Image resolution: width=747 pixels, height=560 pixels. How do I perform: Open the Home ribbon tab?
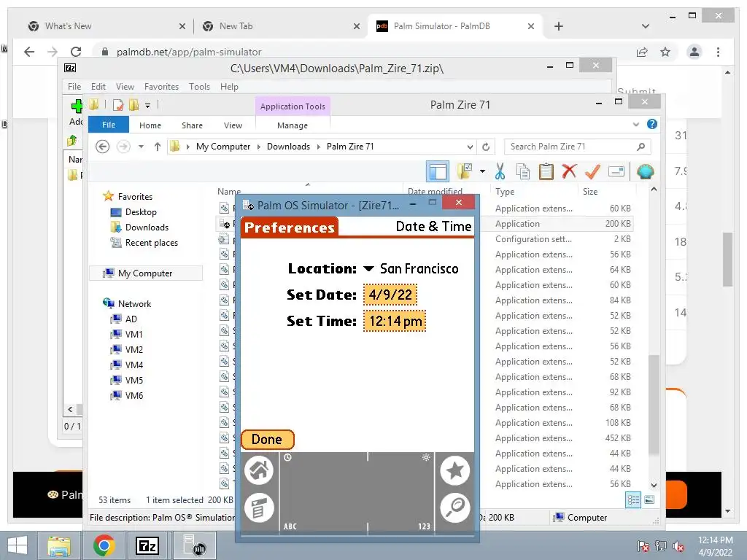[x=150, y=125]
